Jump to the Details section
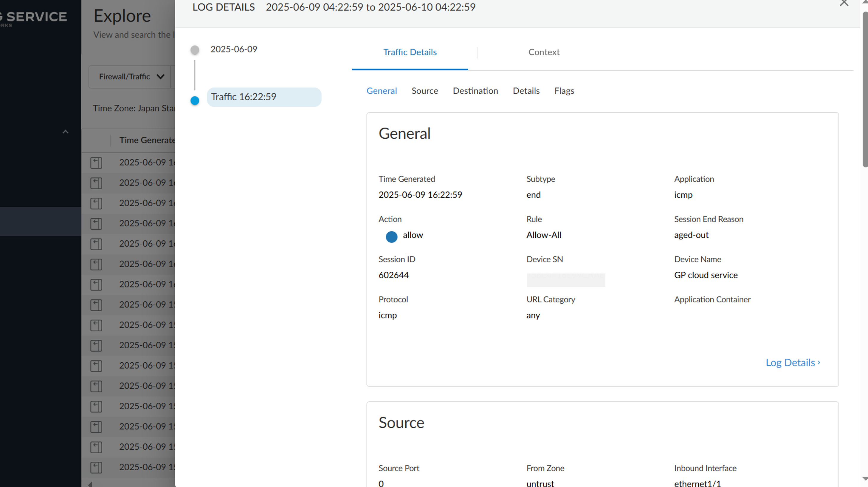The height and width of the screenshot is (487, 868). [x=526, y=91]
